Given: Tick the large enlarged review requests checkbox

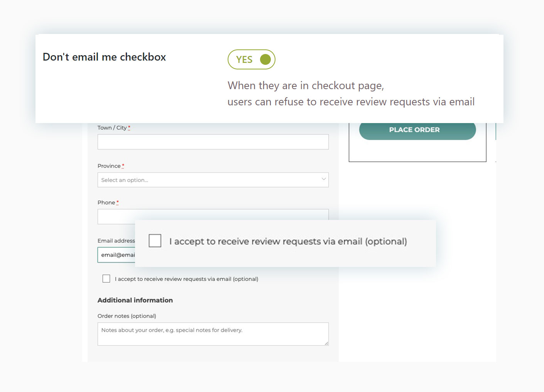Looking at the screenshot, I should coord(155,241).
